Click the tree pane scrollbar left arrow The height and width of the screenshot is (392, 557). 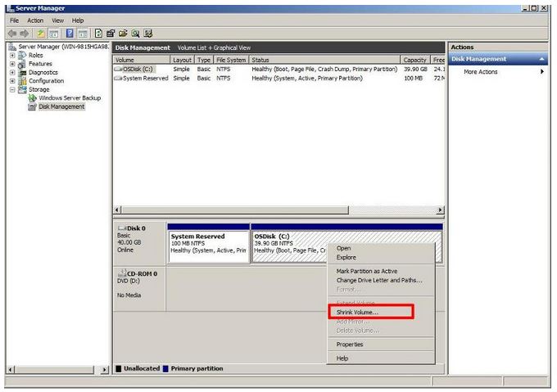(11, 370)
